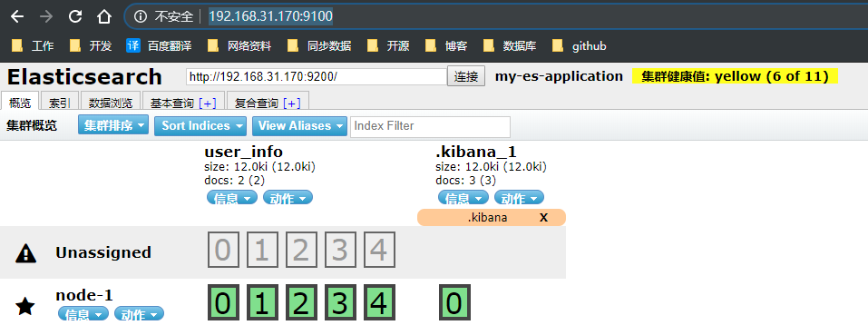The height and width of the screenshot is (335, 868).
Task: Open the 博客 bookmark folder
Action: [447, 46]
